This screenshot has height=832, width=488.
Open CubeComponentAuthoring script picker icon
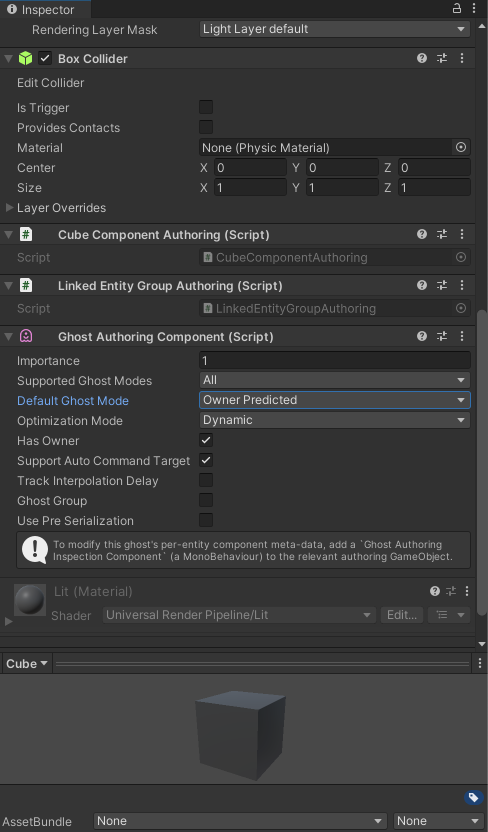click(x=461, y=257)
